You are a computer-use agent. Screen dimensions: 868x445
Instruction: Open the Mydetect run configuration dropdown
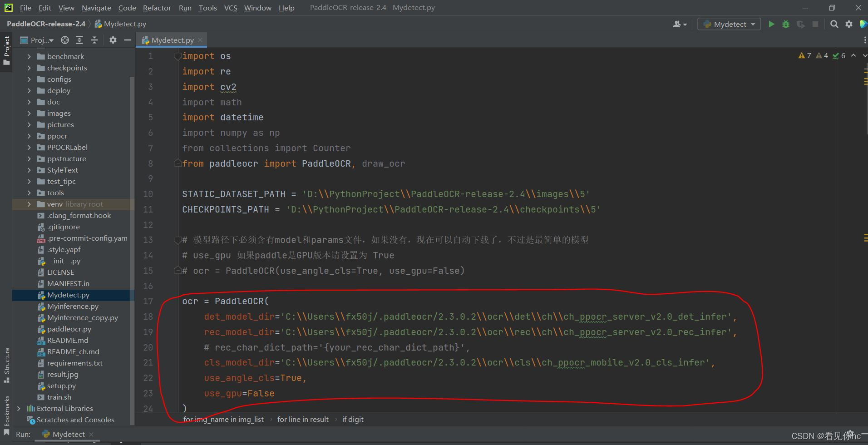pyautogui.click(x=729, y=24)
